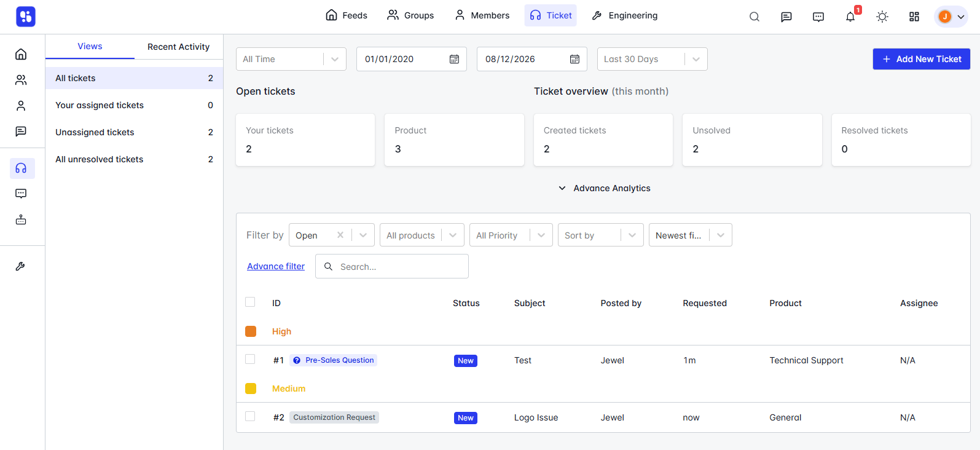Screen dimensions: 980x450
Task: Toggle light/dark theme sun icon
Action: pyautogui.click(x=882, y=17)
